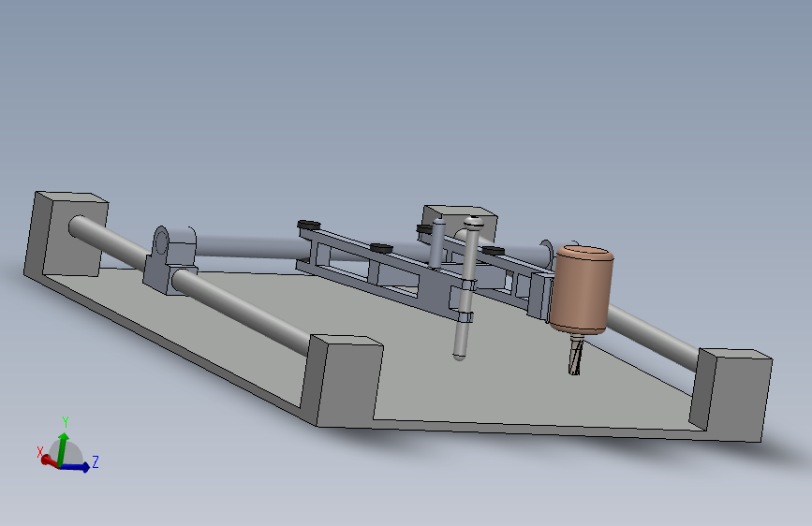Click the green Y axis arrow of the triad
The width and height of the screenshot is (812, 526).
[63, 448]
